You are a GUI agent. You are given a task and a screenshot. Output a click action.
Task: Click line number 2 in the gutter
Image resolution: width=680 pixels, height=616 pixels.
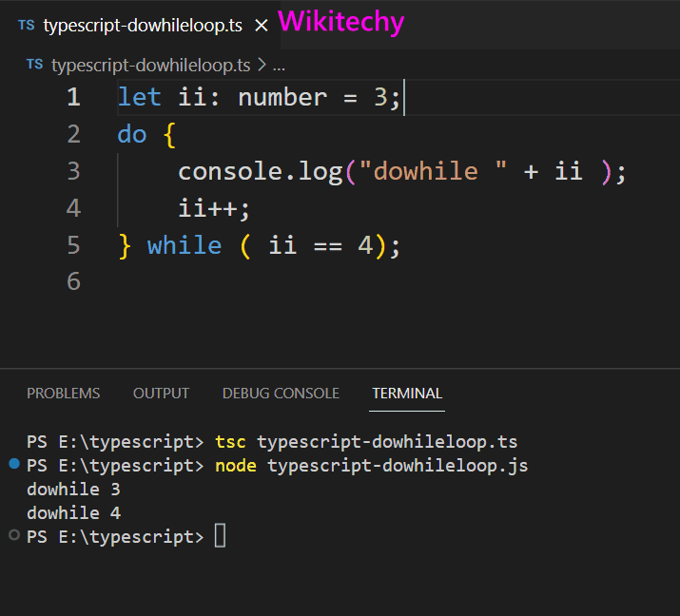[73, 134]
